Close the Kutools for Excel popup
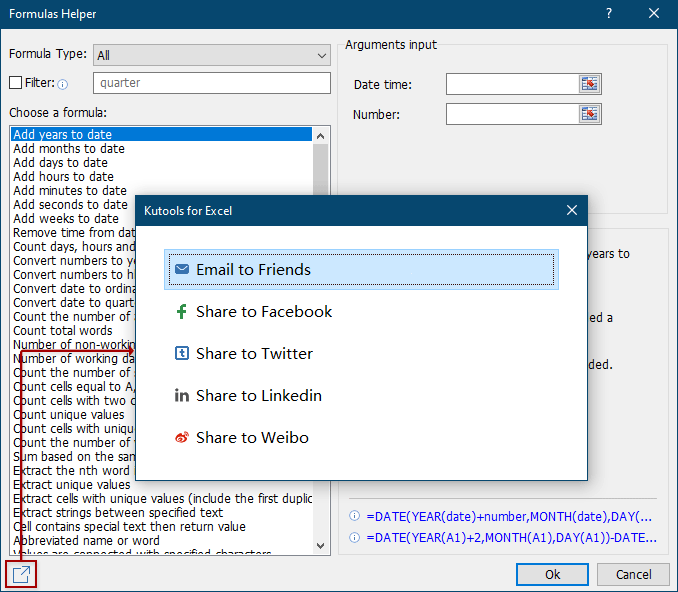Viewport: 678px width, 592px height. (572, 211)
